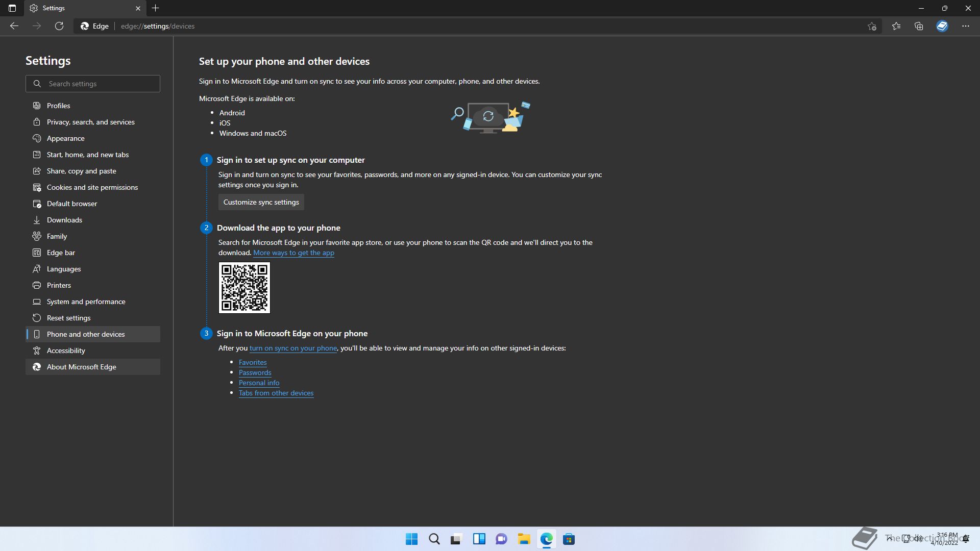Open Task View on taskbar

pos(456,539)
